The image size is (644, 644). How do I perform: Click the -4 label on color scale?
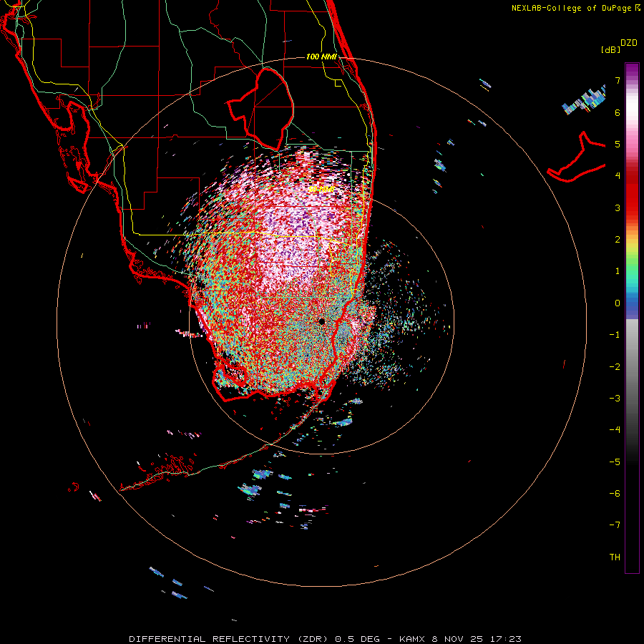coord(615,429)
